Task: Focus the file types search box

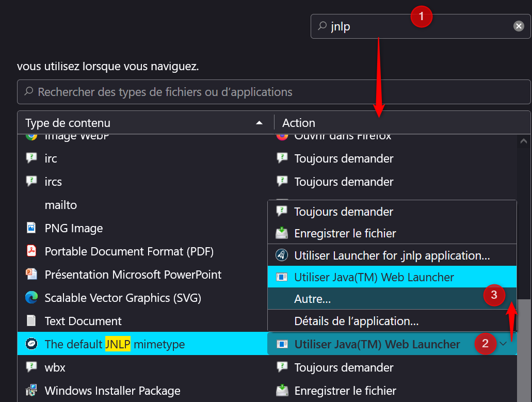Action: coord(273,92)
